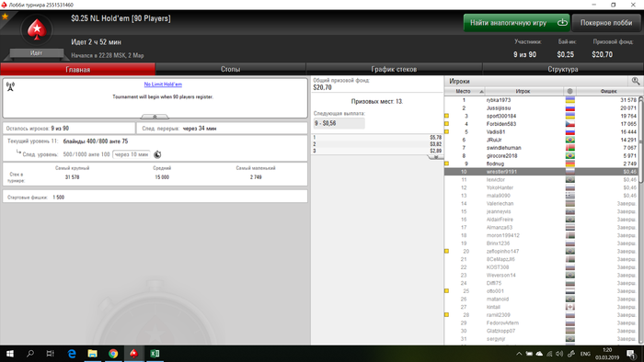644x362 pixels.
Task: Select player Weverson14 row
Action: pyautogui.click(x=541, y=275)
